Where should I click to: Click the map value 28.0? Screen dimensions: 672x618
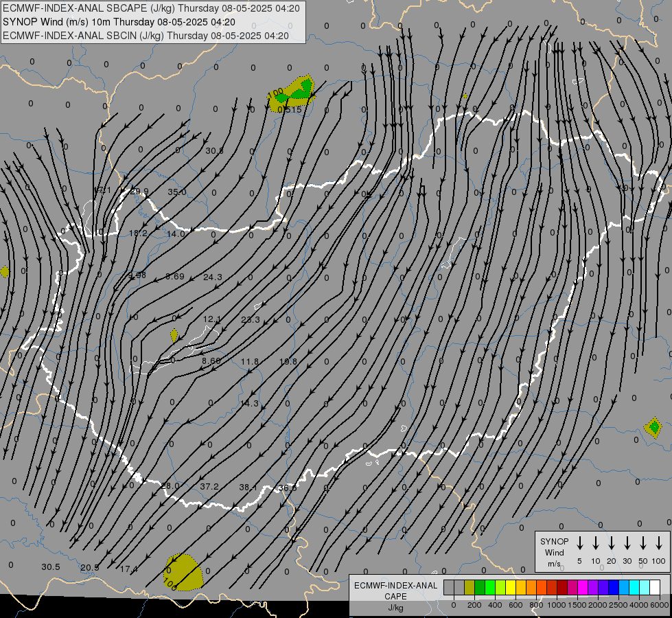point(170,486)
